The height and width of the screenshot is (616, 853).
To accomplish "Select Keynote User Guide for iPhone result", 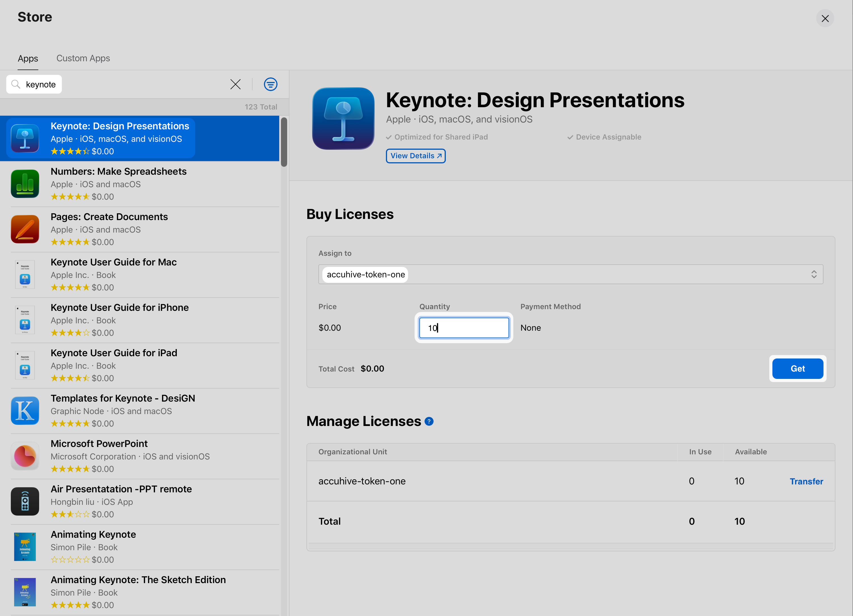I will [140, 320].
